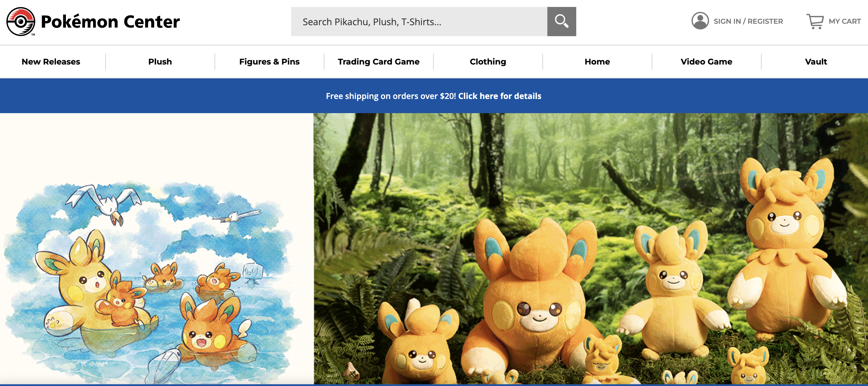Click the shopping cart icon
Viewport: 868px width, 386px height.
tap(815, 21)
